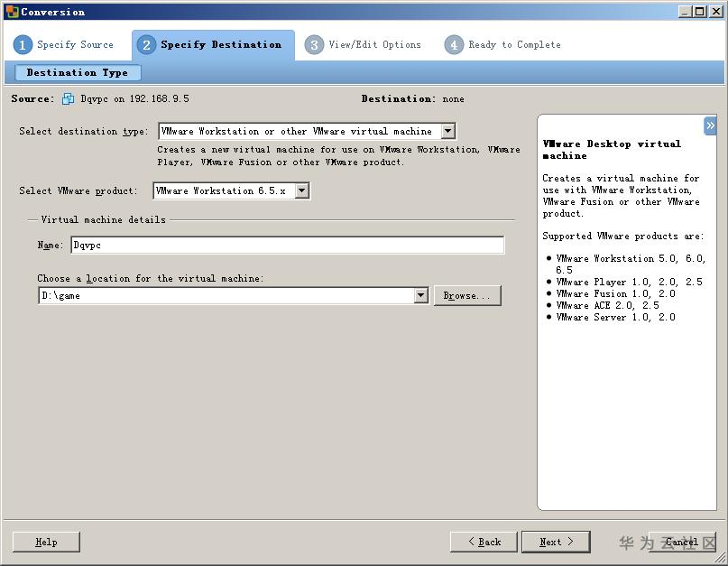This screenshot has width=728, height=566.
Task: Click 'VMware Server 1.0, 2.0' list item
Action: [x=615, y=317]
